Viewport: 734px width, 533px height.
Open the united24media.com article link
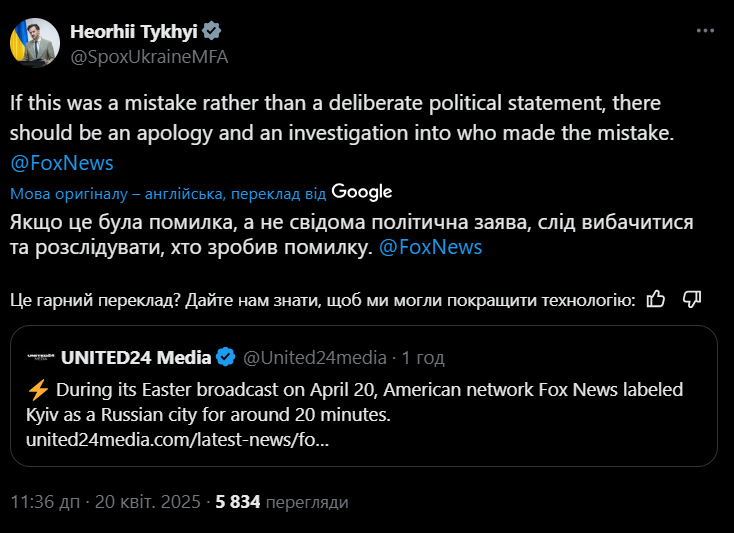click(177, 439)
